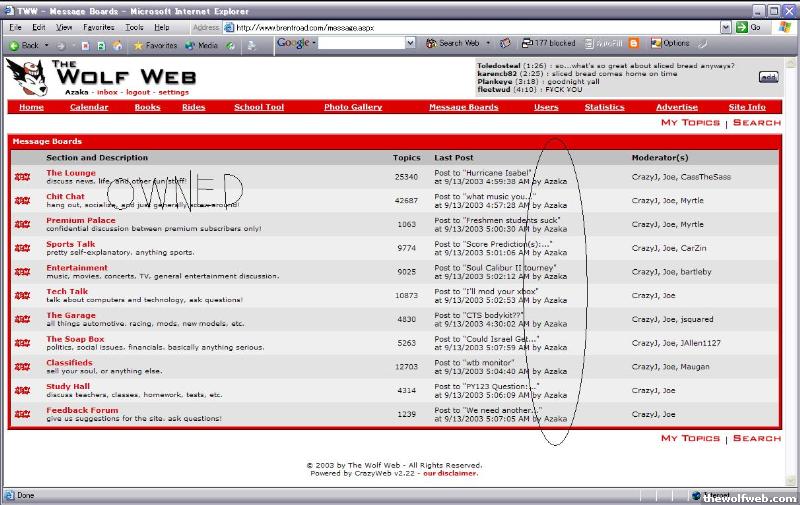Open the Media toolbar button

(202, 45)
